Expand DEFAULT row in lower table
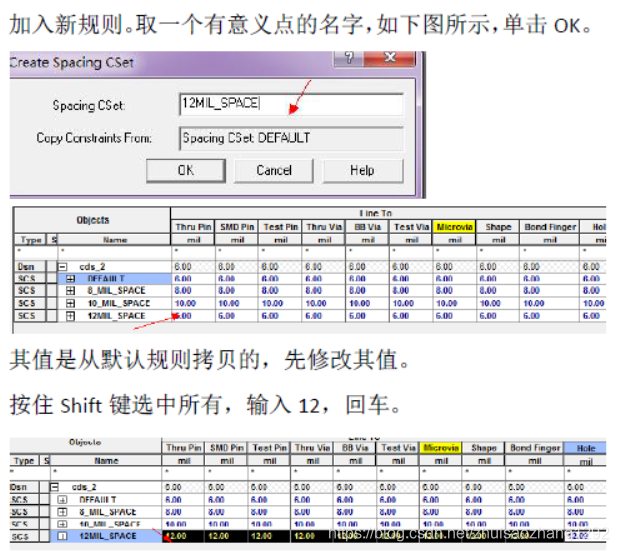 tap(62, 499)
